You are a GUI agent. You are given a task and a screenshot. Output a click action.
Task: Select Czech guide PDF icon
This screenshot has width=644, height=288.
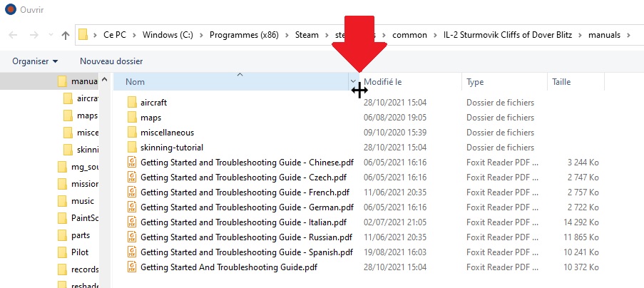point(132,178)
